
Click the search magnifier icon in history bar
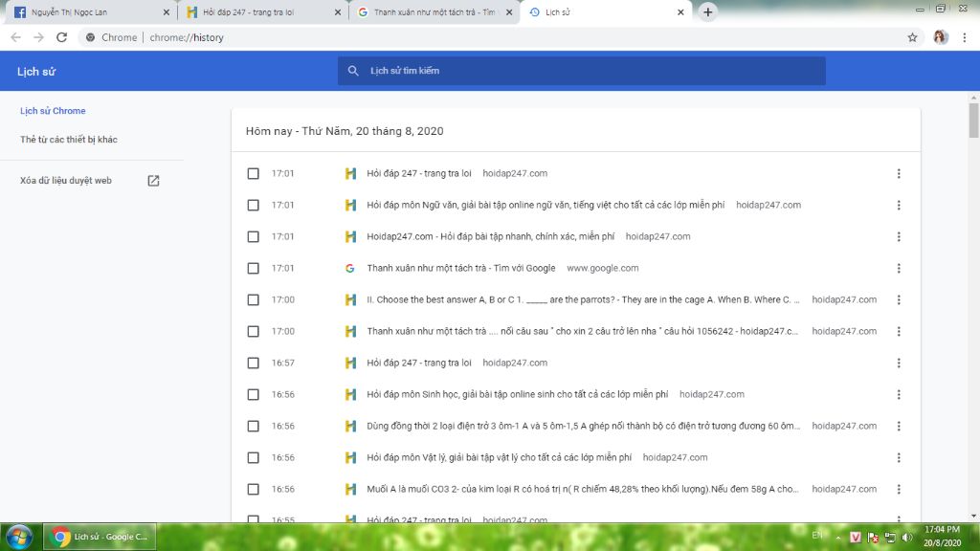pyautogui.click(x=353, y=71)
